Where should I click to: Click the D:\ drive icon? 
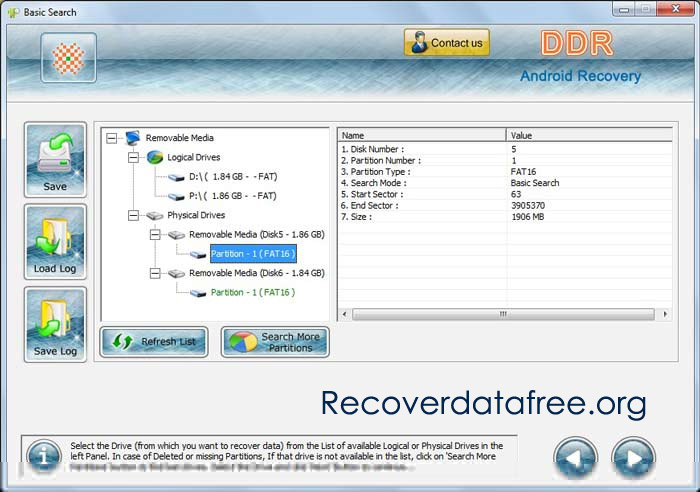pos(176,178)
